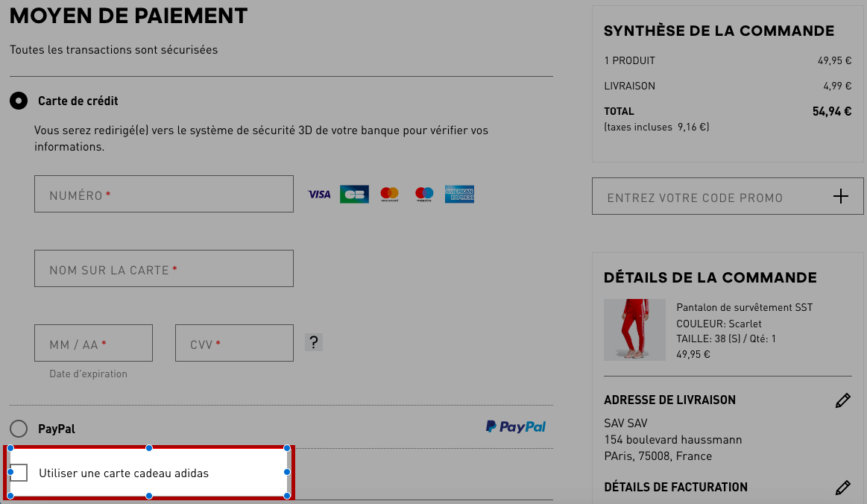
Task: Edit billing details via the pencil icon
Action: click(842, 487)
